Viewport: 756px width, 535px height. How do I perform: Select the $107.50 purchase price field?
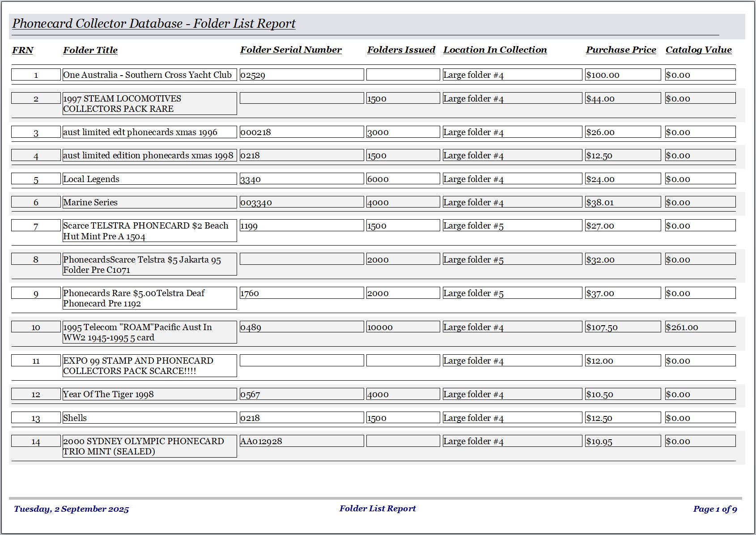(623, 327)
